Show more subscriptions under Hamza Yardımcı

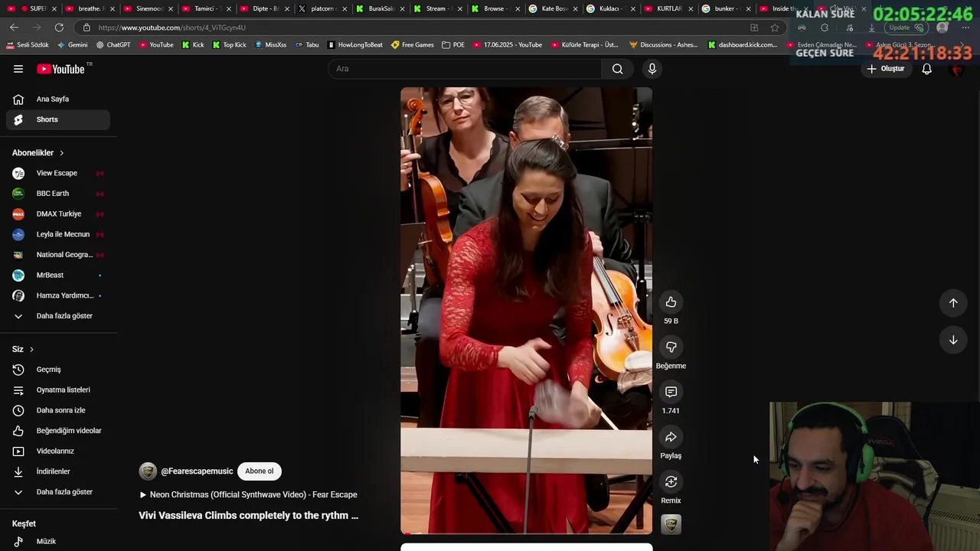58,316
